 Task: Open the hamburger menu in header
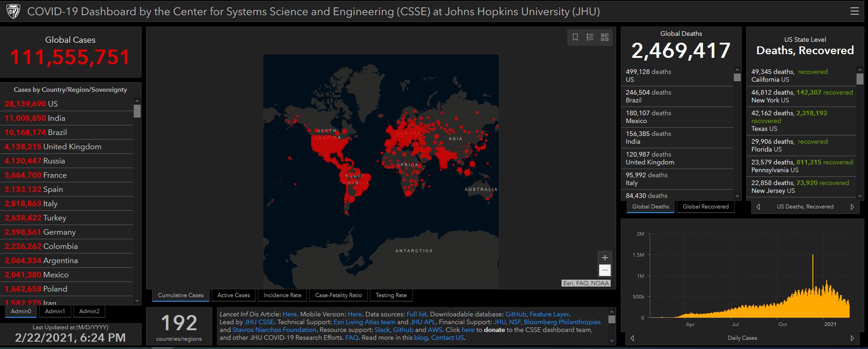pyautogui.click(x=854, y=11)
